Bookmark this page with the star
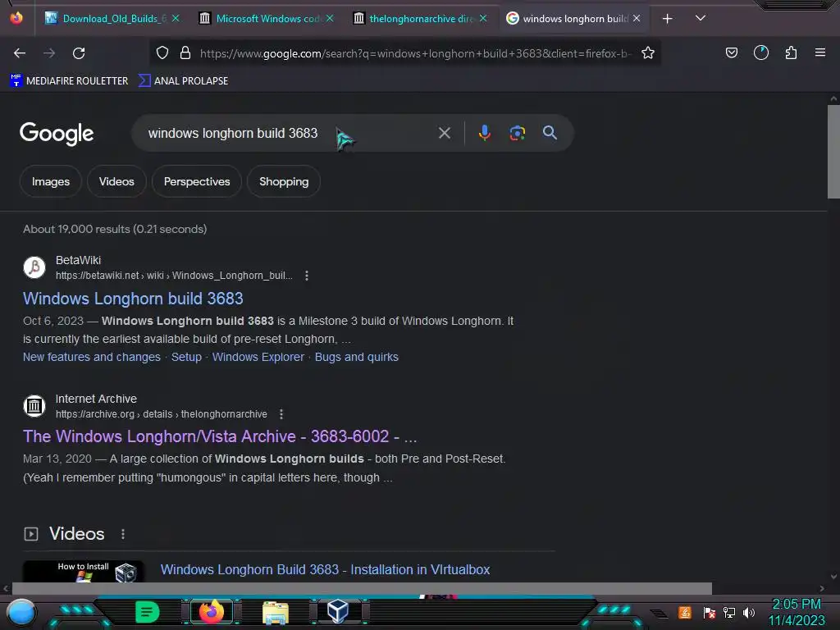The width and height of the screenshot is (840, 630). click(x=648, y=53)
